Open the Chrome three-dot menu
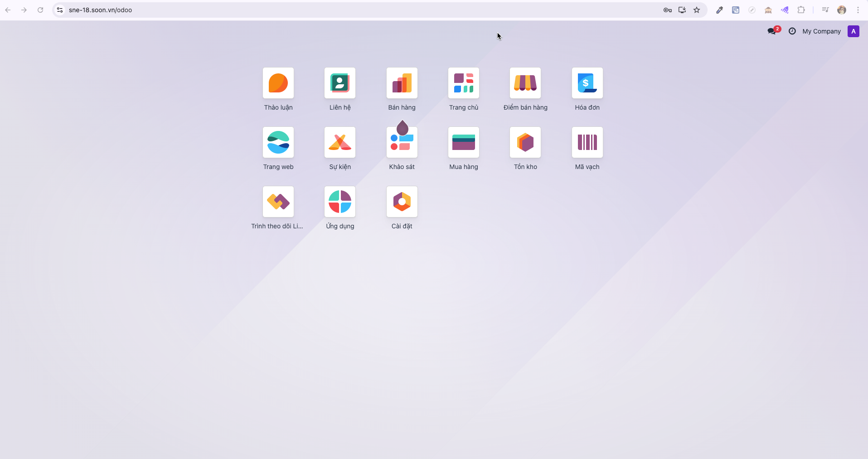The height and width of the screenshot is (459, 868). point(858,10)
